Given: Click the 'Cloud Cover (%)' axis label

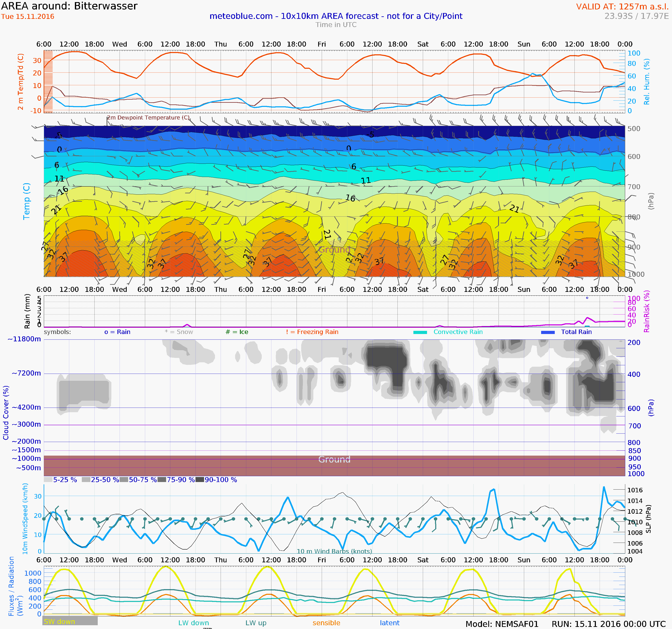Looking at the screenshot, I should 6,413.
